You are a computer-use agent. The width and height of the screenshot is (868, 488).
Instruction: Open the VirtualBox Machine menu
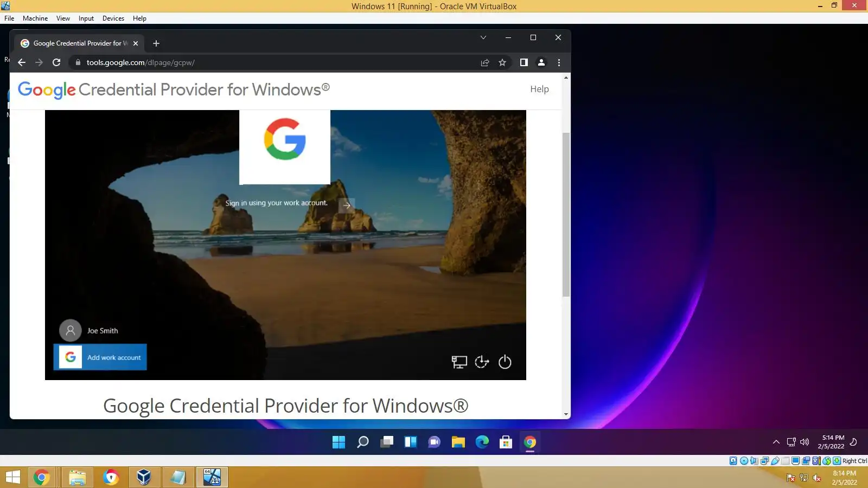pos(35,18)
